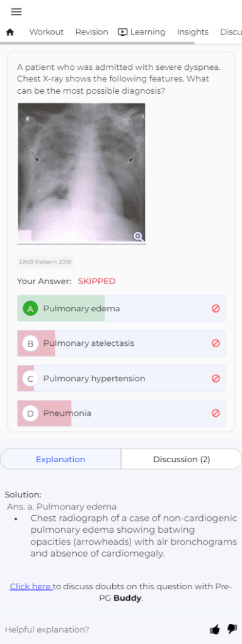This screenshot has width=242, height=644.
Task: Open the chest X-ray image
Action: coord(81,172)
